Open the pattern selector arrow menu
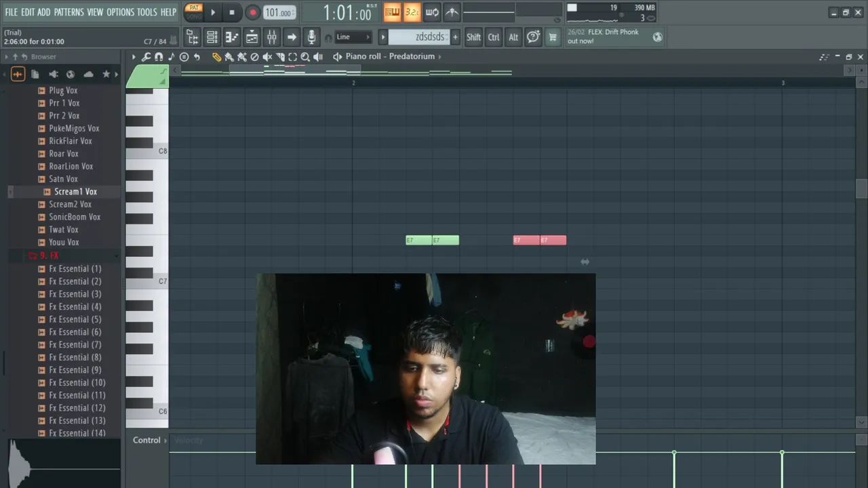 click(382, 37)
